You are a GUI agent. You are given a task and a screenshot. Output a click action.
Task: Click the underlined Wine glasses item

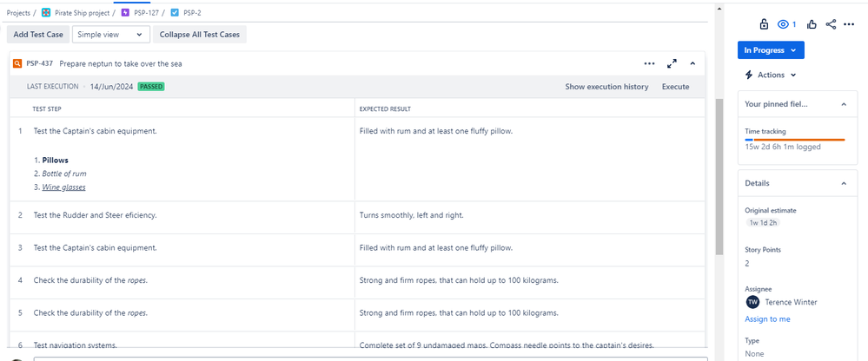point(63,187)
